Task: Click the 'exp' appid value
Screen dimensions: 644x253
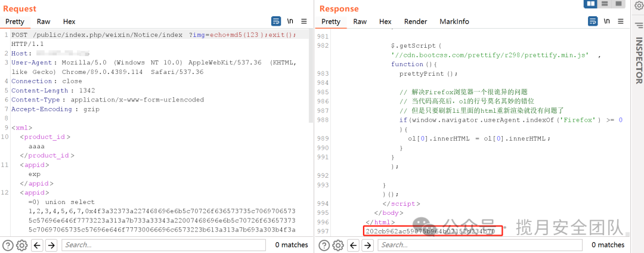Action: 34,174
